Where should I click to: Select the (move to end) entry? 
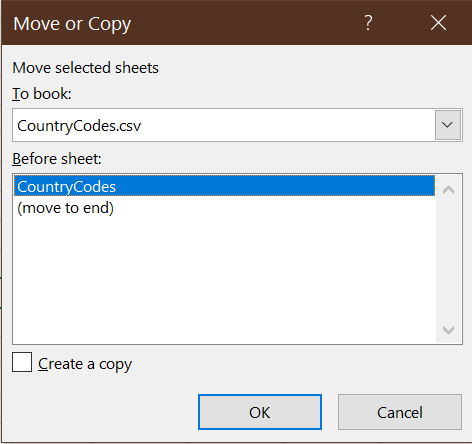[224, 207]
